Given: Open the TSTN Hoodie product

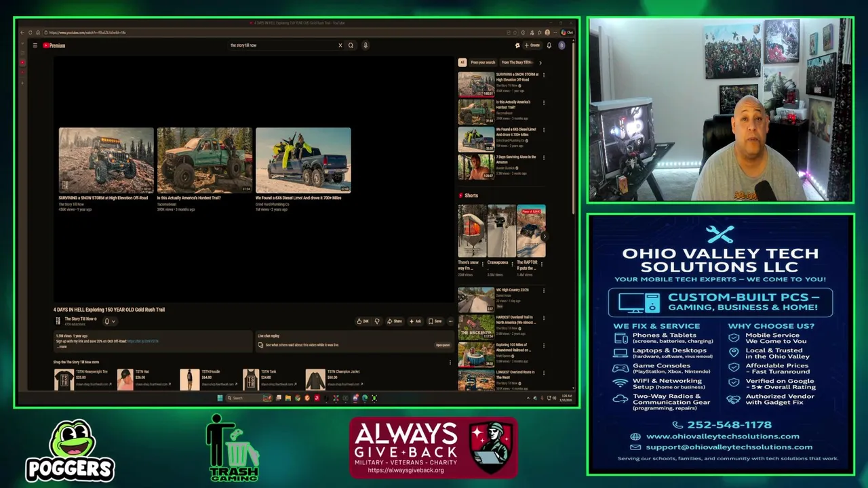Looking at the screenshot, I should (x=209, y=379).
